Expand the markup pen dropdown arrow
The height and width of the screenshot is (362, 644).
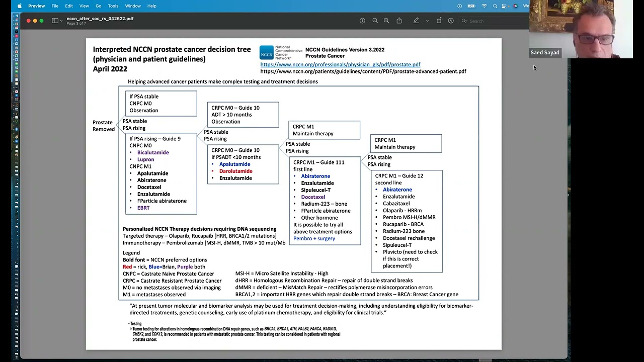point(427,21)
